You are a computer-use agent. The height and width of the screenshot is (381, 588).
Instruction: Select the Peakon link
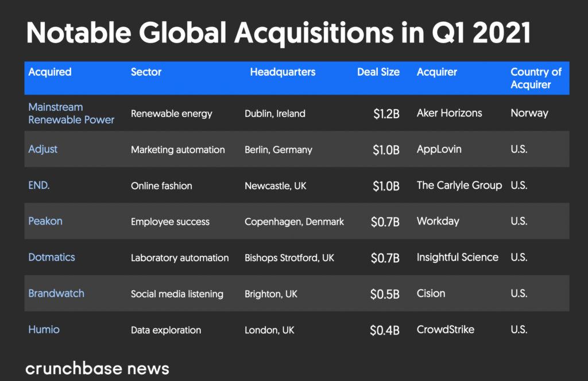tap(45, 221)
